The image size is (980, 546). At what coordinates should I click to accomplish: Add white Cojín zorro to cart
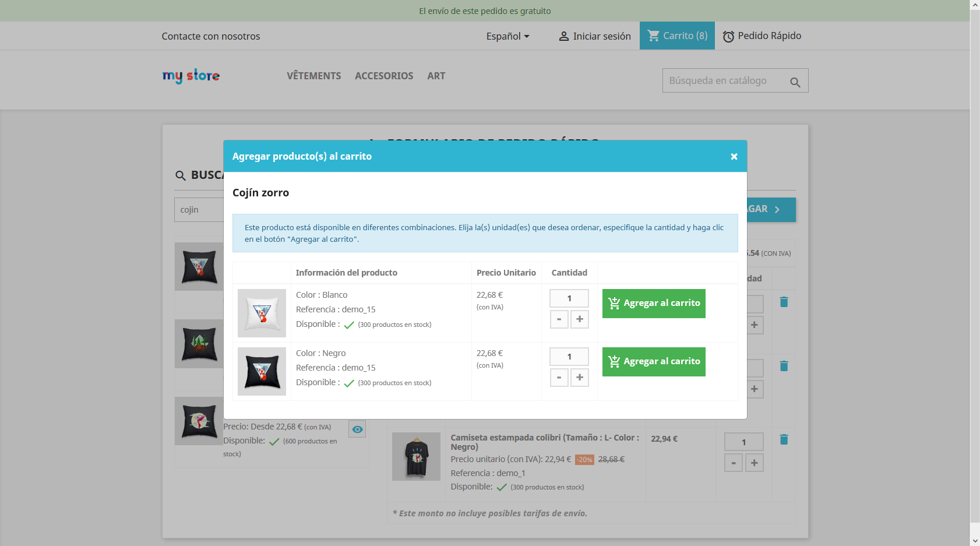653,304
